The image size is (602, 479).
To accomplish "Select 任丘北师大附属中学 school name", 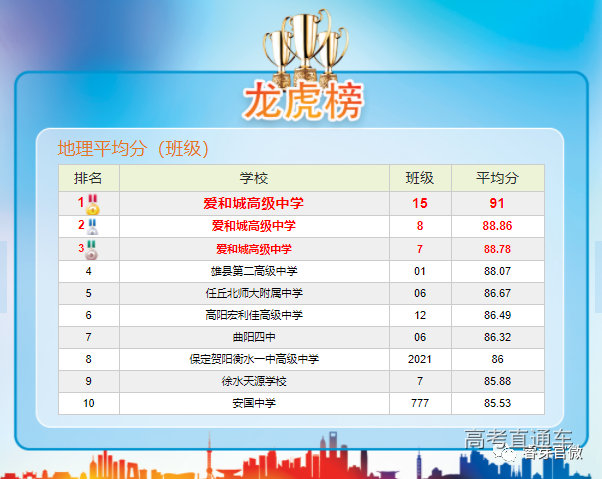I will [x=254, y=293].
